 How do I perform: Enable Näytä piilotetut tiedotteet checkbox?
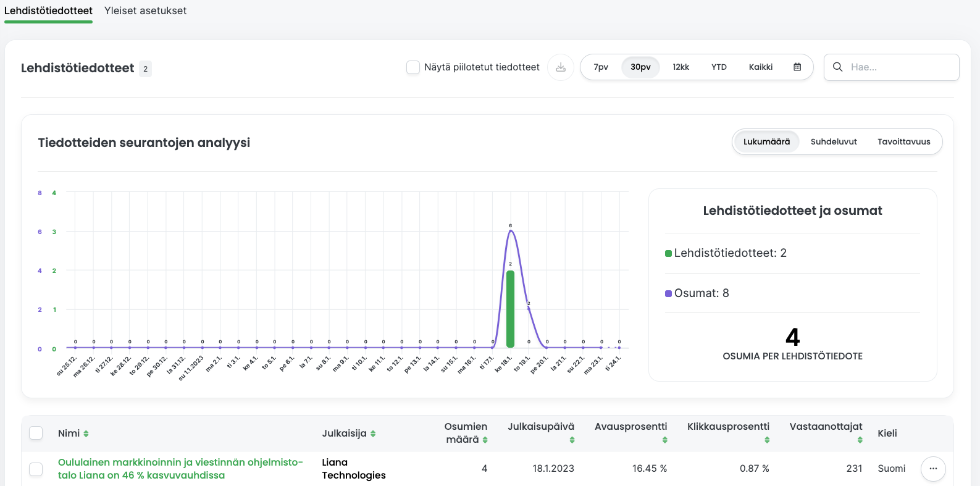pos(413,67)
